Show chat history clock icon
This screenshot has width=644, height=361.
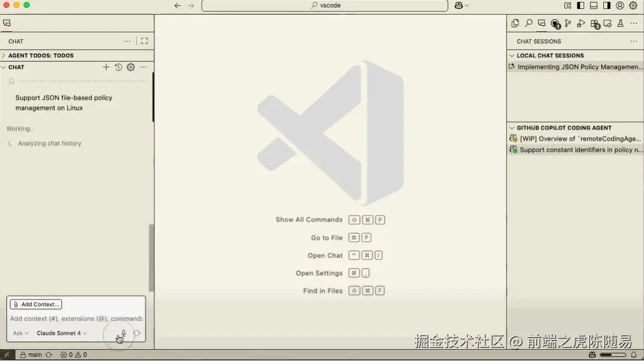pyautogui.click(x=118, y=67)
